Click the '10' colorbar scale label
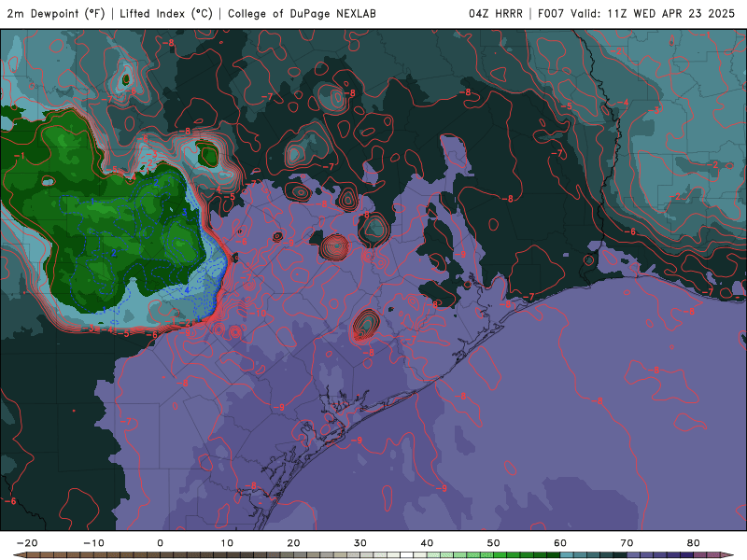Image resolution: width=747 pixels, height=560 pixels. (227, 543)
